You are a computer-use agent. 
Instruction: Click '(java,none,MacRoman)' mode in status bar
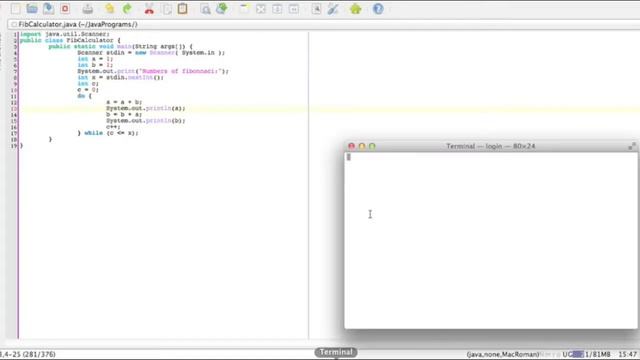point(503,354)
